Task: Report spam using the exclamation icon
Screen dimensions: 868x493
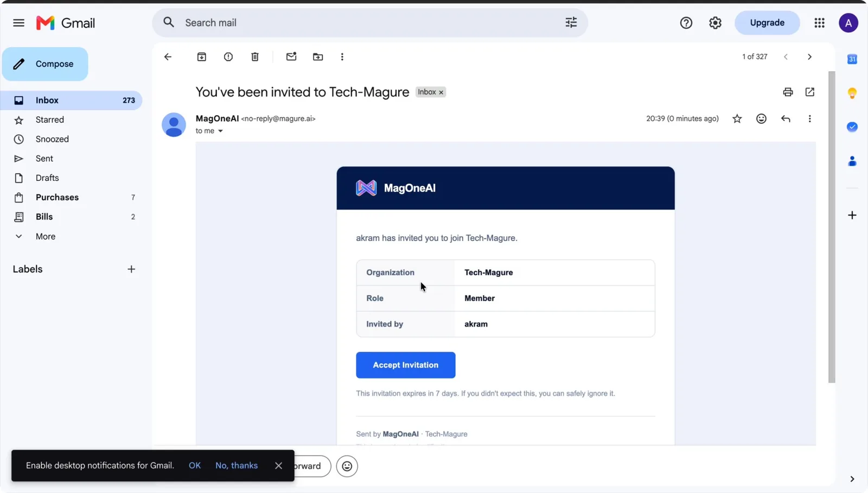Action: [228, 56]
